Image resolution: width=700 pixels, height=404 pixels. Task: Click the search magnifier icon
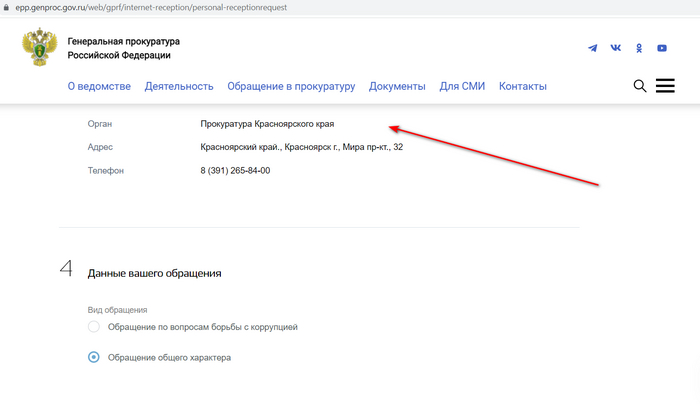tap(640, 86)
